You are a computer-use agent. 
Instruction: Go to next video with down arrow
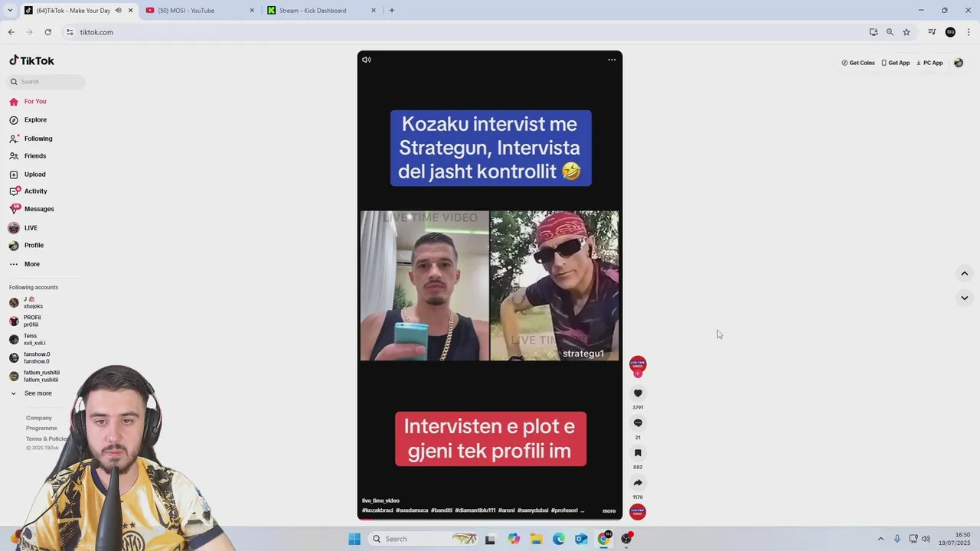coord(965,298)
